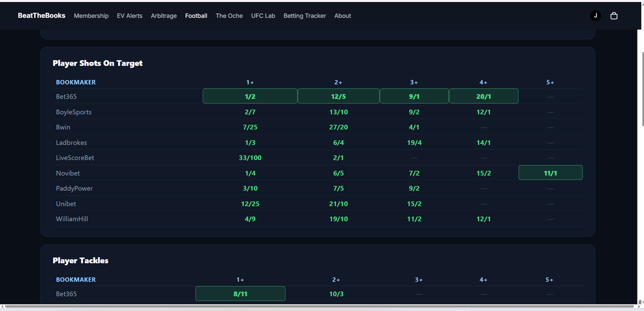The image size is (644, 311).
Task: Click the vertical page scrollbar
Action: pyautogui.click(x=642, y=90)
